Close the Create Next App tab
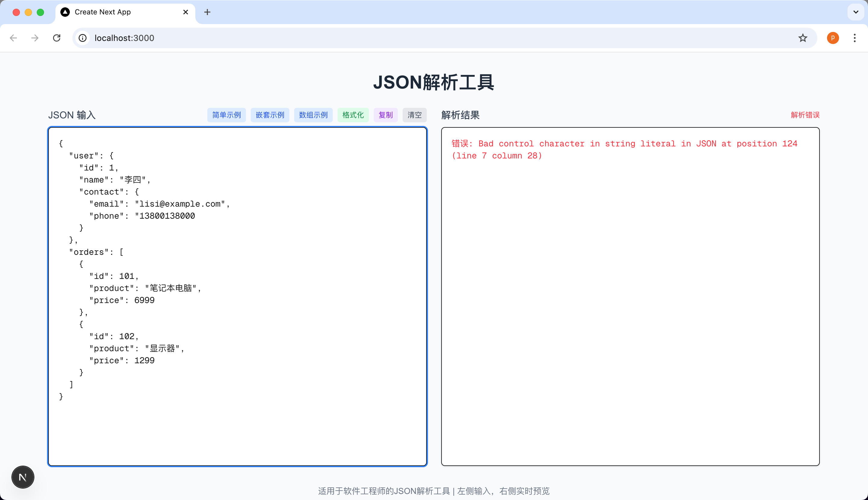868x500 pixels. 186,12
